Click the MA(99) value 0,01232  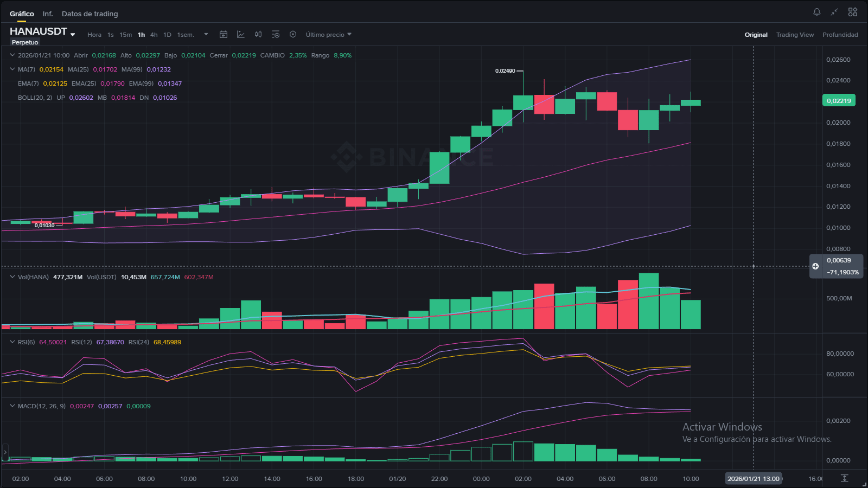[x=159, y=69]
